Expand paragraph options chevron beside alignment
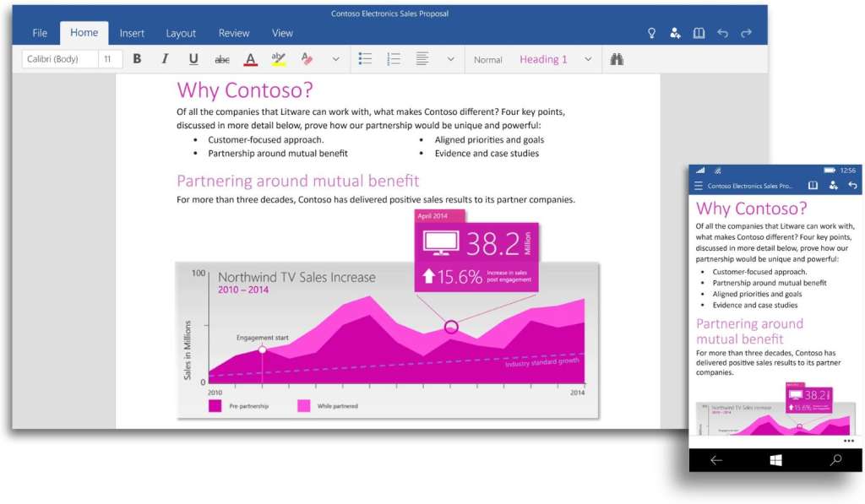The width and height of the screenshot is (865, 504). click(x=450, y=59)
